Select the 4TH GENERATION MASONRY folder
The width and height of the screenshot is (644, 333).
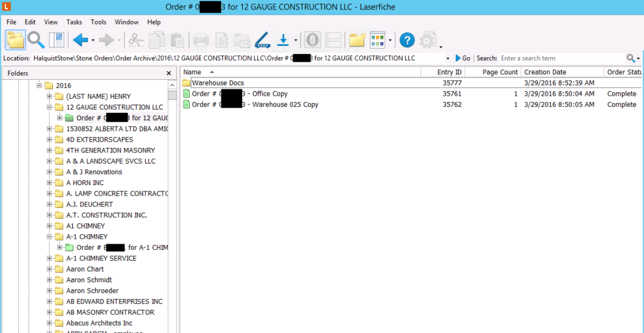coord(111,150)
